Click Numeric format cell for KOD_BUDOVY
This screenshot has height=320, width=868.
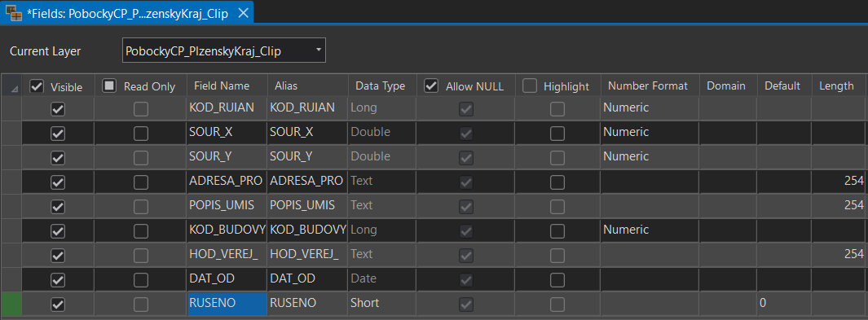click(x=650, y=230)
